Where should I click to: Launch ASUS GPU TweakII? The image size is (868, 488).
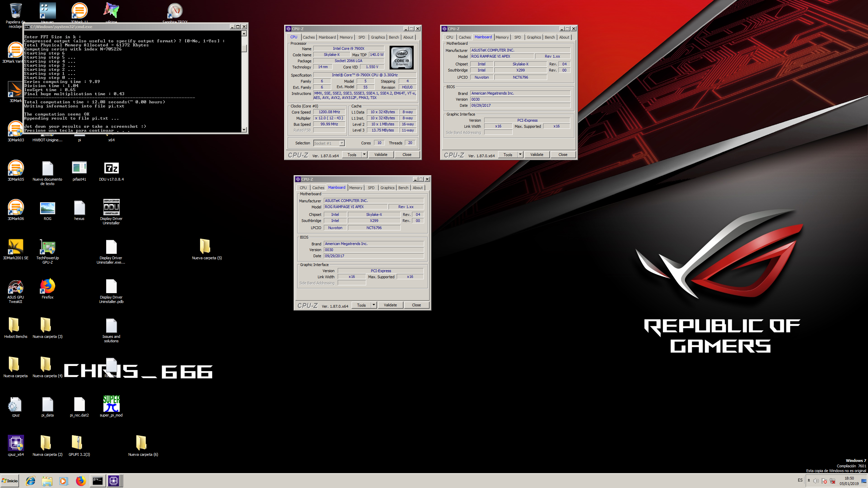[x=16, y=291]
